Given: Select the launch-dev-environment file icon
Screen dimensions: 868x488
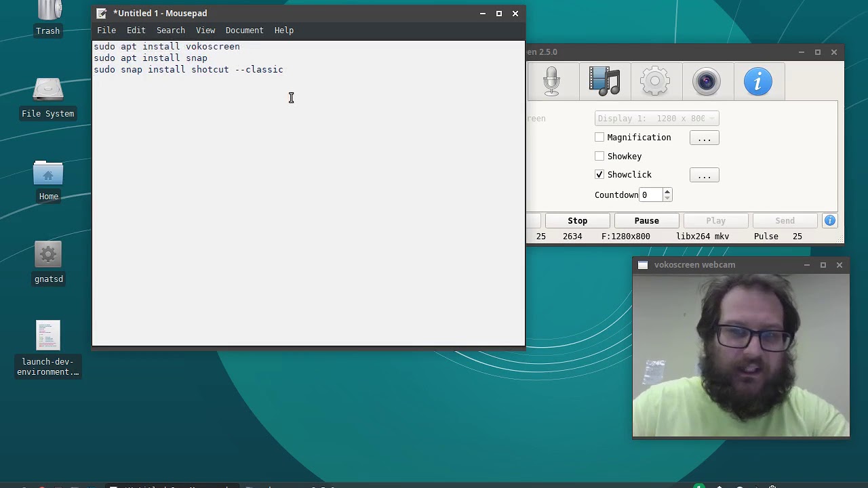Looking at the screenshot, I should click(x=48, y=348).
